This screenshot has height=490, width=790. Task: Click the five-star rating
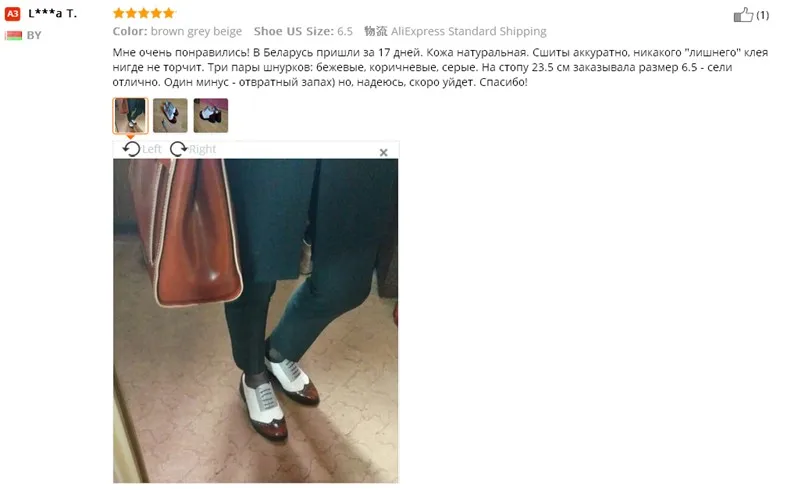(144, 13)
